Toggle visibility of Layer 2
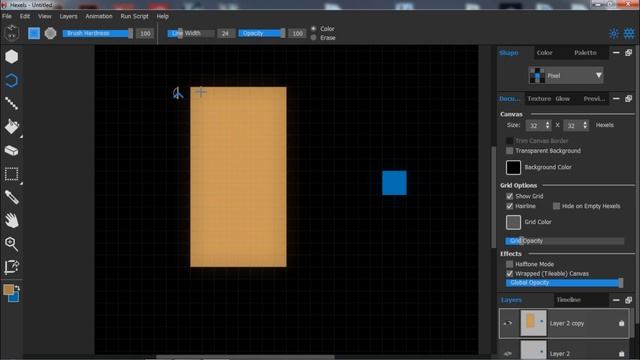The image size is (640, 360). click(508, 353)
